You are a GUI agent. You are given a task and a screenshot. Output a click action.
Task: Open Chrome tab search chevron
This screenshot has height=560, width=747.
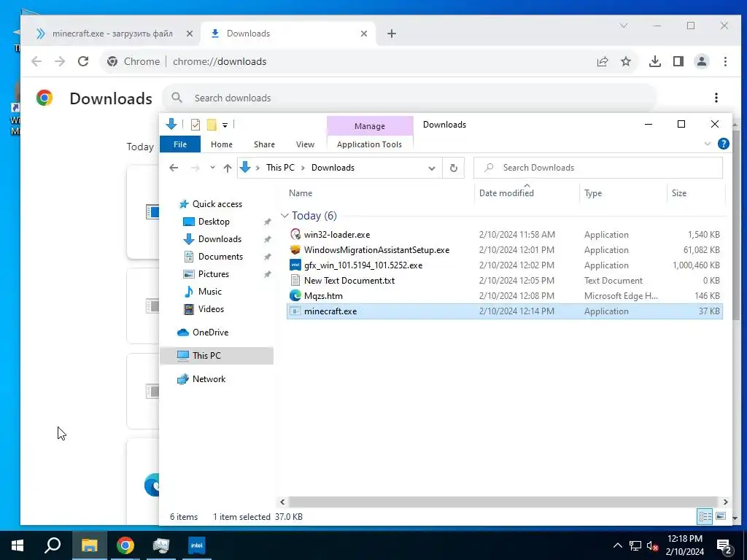pos(624,26)
